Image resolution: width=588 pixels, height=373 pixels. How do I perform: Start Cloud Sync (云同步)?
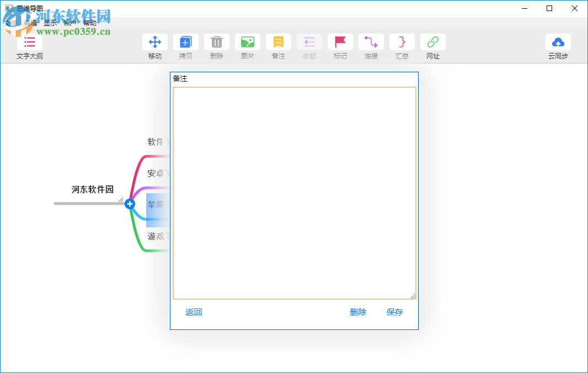point(558,42)
